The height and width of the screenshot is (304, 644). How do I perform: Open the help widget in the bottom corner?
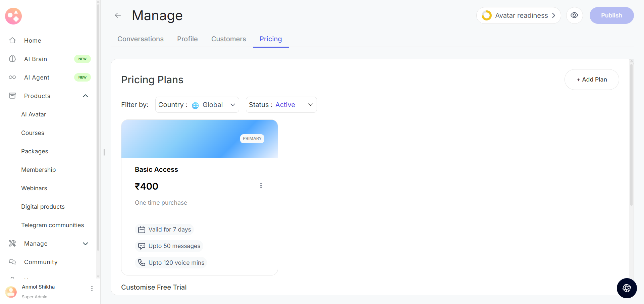[x=627, y=288]
